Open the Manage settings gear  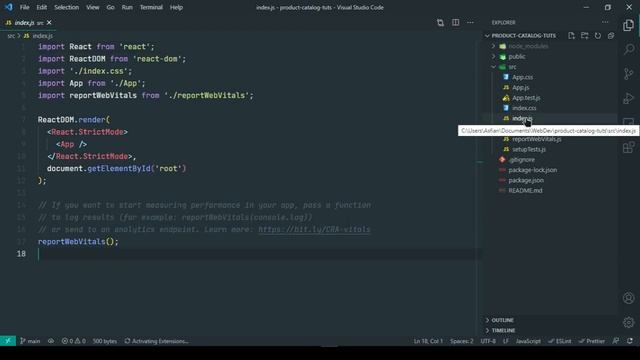[629, 322]
